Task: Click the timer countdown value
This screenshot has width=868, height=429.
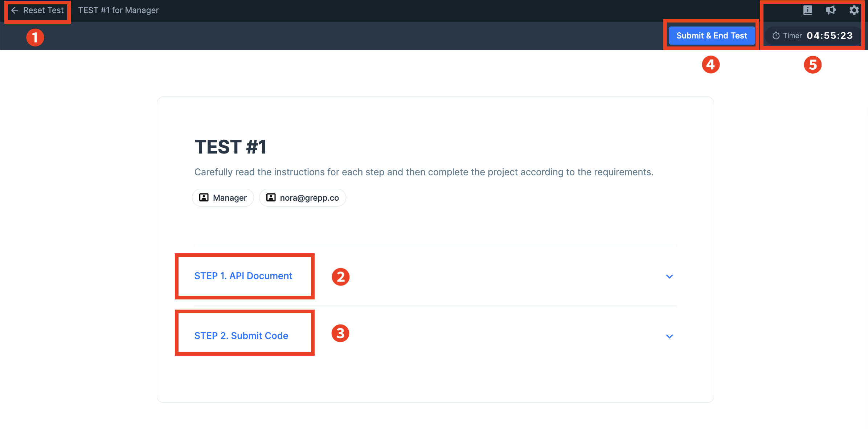Action: point(830,36)
